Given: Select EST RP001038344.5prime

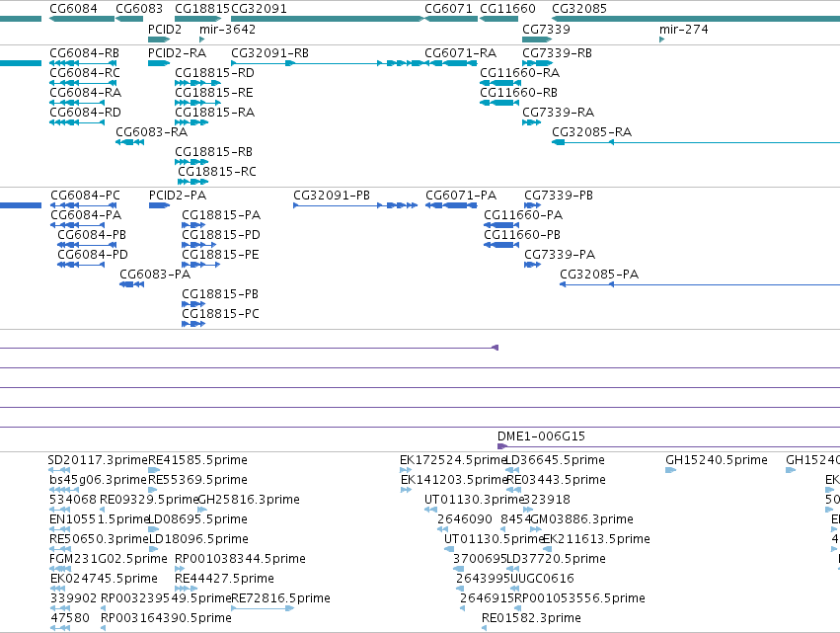Looking at the screenshot, I should pos(240,560).
